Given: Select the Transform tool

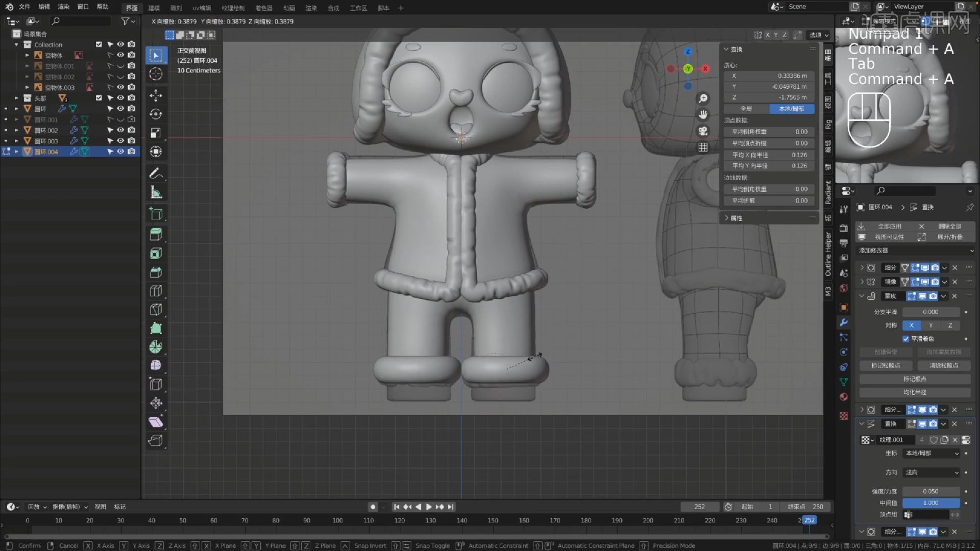Looking at the screenshot, I should click(x=156, y=152).
